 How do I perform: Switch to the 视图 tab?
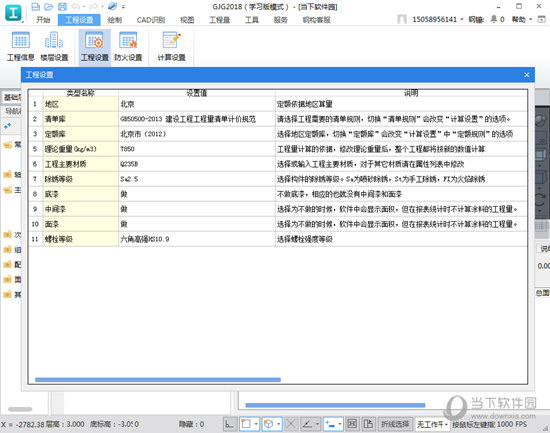[187, 20]
